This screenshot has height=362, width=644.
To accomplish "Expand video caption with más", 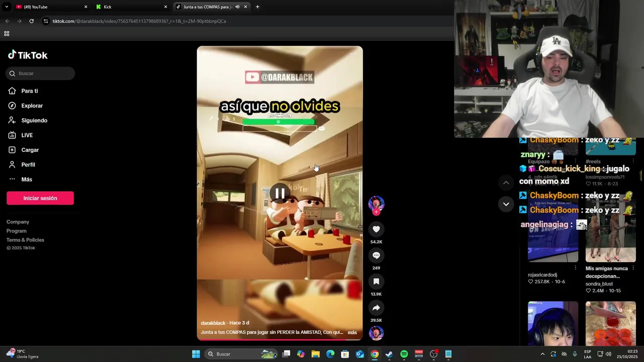I will [352, 332].
